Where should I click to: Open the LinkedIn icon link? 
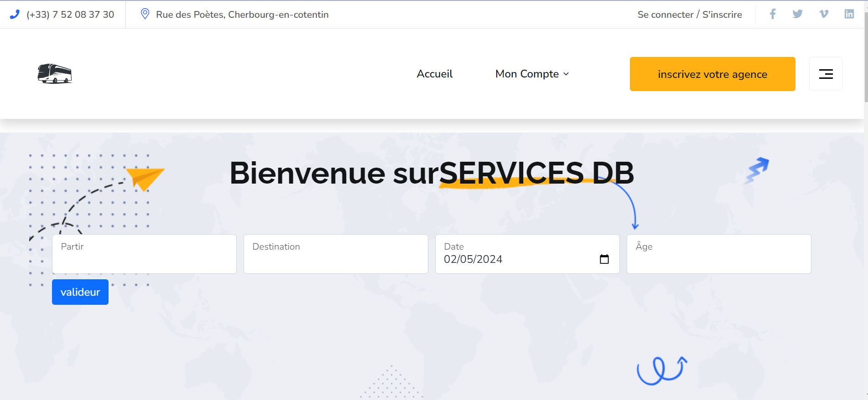[849, 14]
